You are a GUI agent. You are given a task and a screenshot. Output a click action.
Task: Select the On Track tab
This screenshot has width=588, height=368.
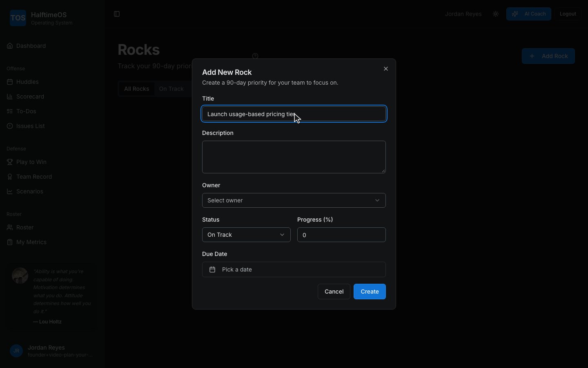coord(171,89)
